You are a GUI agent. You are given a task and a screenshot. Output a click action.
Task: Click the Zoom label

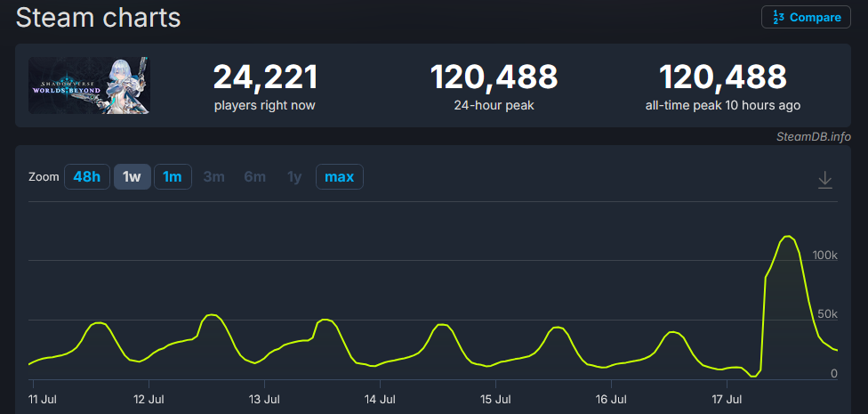44,177
